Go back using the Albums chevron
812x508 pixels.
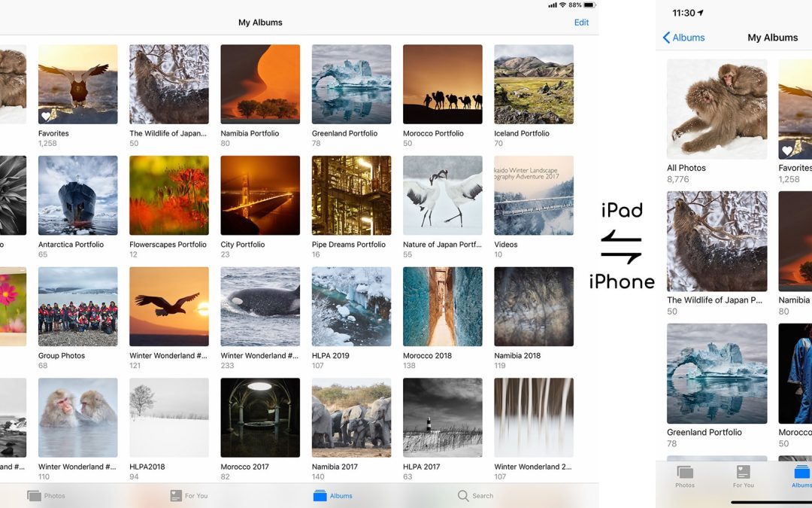[x=667, y=38]
